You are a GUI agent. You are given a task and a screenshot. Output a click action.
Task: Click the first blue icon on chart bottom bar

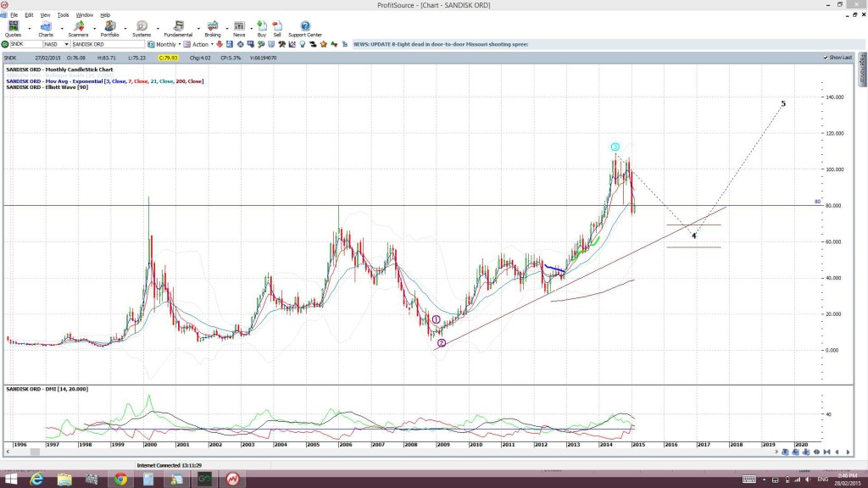785,452
